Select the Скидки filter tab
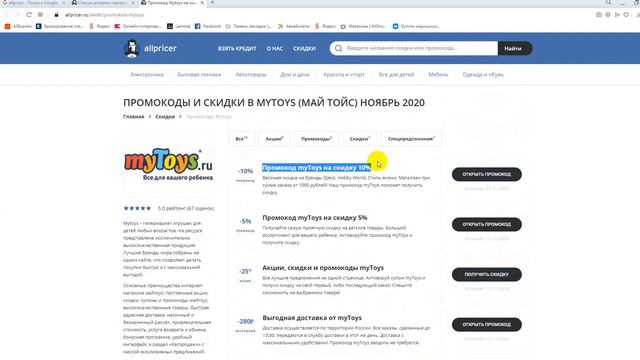 pos(360,139)
